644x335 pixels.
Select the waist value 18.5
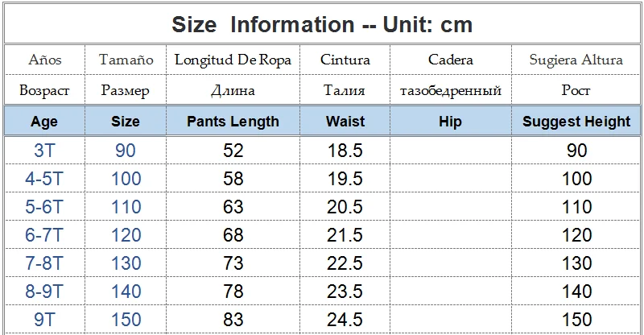click(x=345, y=151)
